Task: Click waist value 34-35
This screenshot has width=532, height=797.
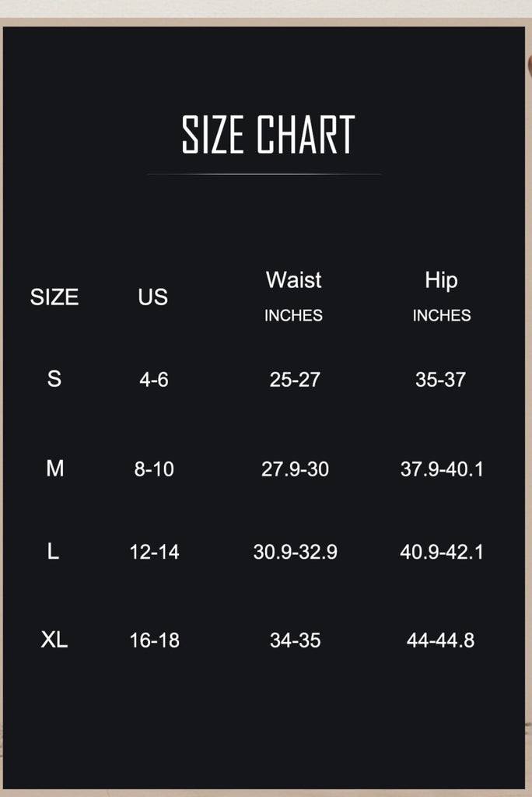Action: click(x=296, y=641)
